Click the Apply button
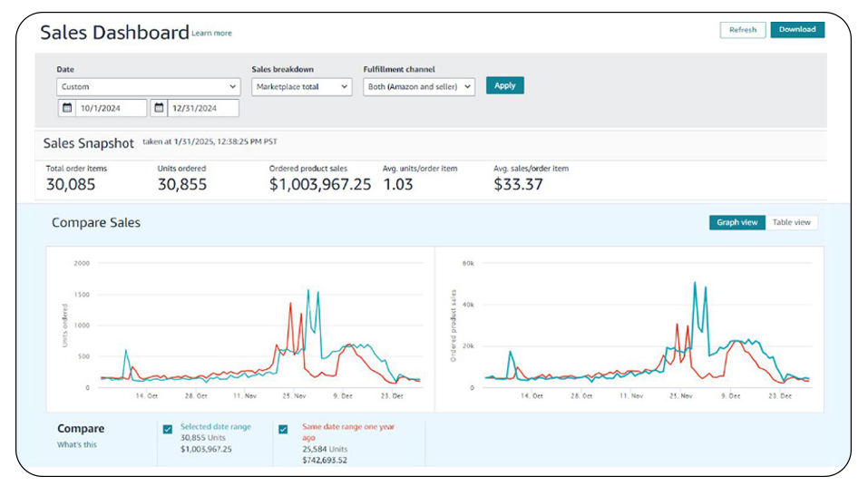 tap(505, 85)
